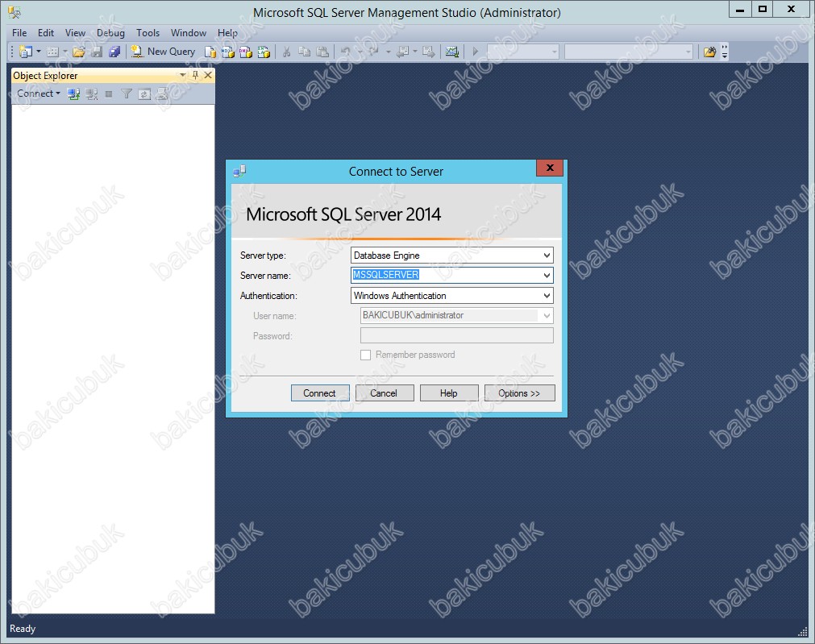Click the MSSQLSERVER server name text
Image resolution: width=815 pixels, height=644 pixels.
386,274
